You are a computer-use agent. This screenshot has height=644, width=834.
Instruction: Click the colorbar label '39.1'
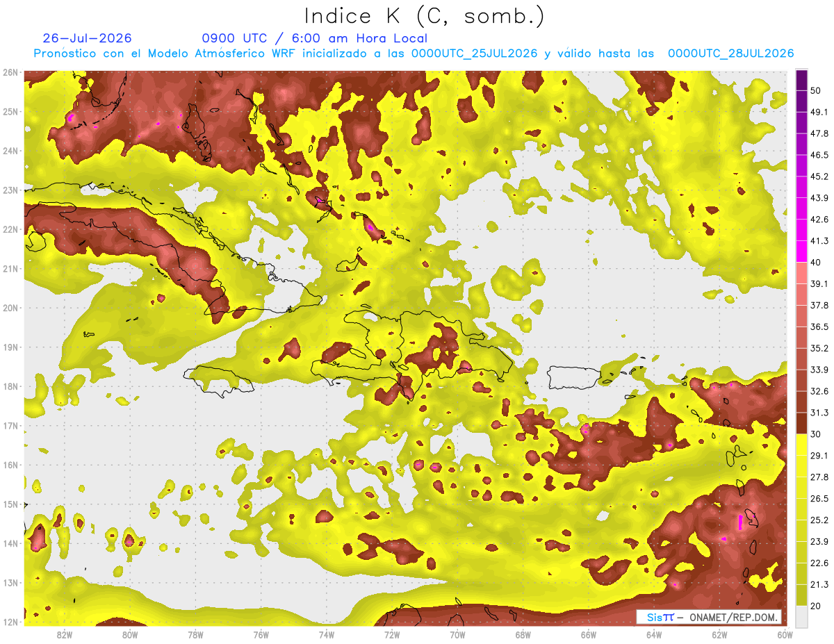tap(819, 283)
